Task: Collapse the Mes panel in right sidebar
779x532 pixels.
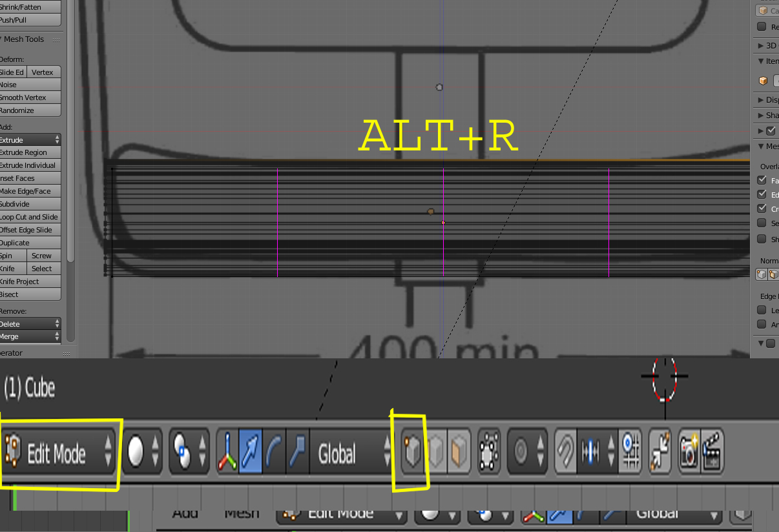Action: pyautogui.click(x=767, y=147)
